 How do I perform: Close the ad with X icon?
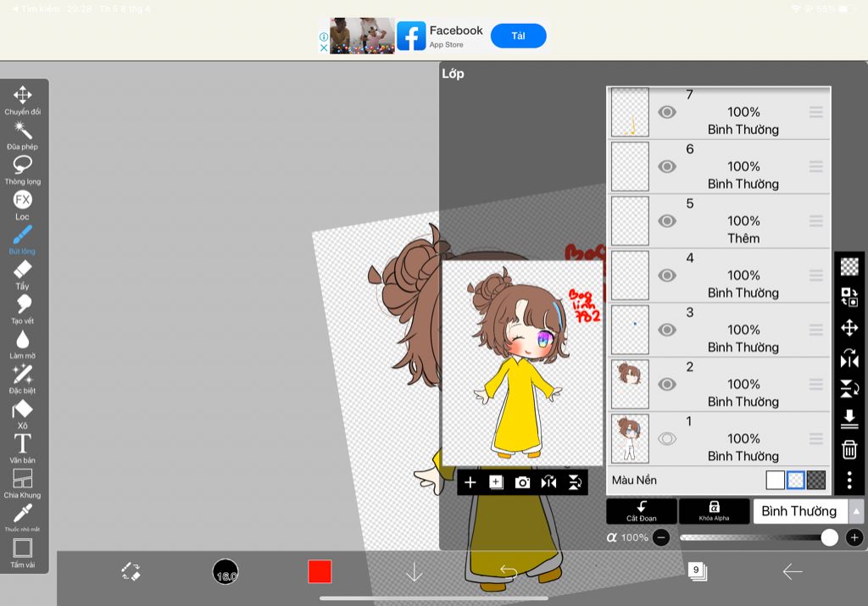pyautogui.click(x=324, y=48)
